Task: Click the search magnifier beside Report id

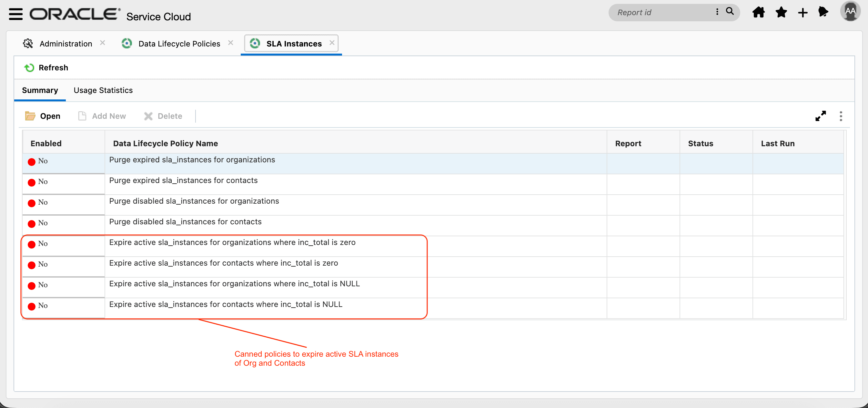Action: [x=730, y=12]
